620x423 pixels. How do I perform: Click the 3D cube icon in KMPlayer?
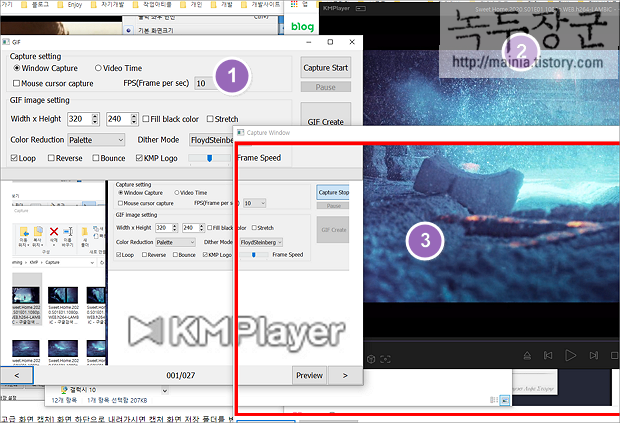coord(371,359)
